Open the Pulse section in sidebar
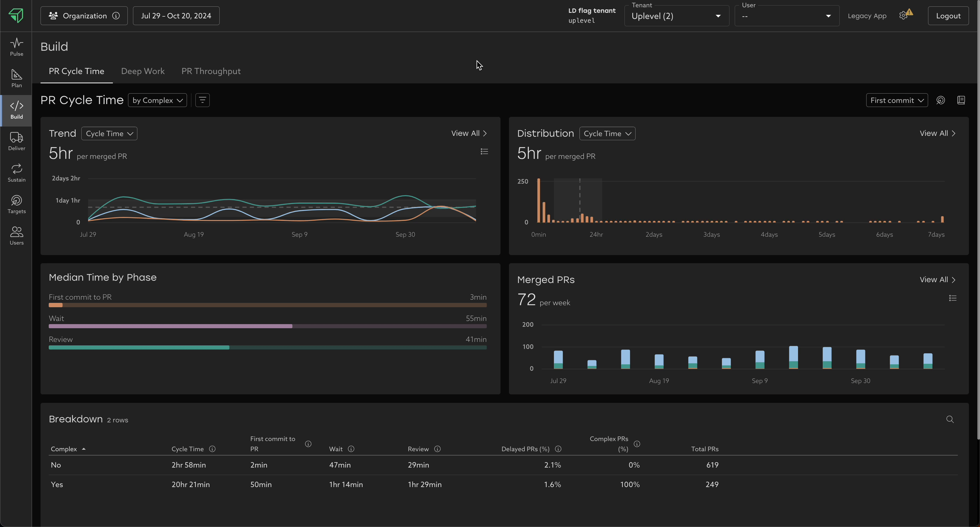The width and height of the screenshot is (980, 527). 16,47
